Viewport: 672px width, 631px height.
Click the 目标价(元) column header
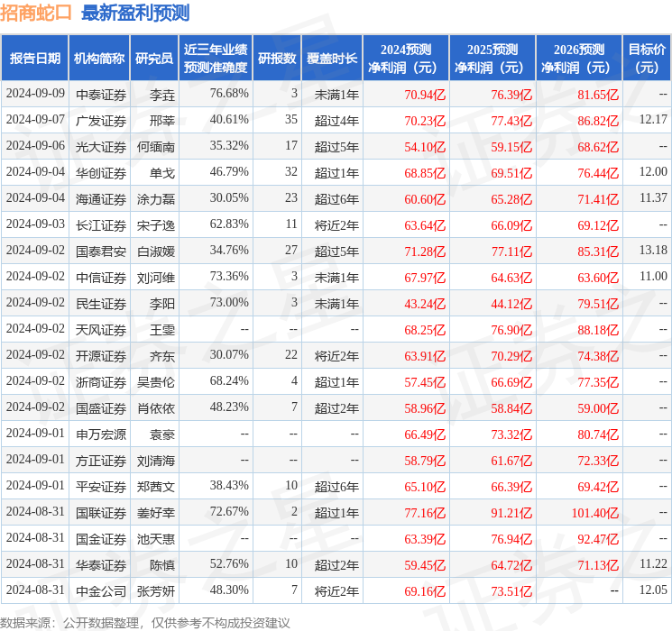pyautogui.click(x=647, y=59)
